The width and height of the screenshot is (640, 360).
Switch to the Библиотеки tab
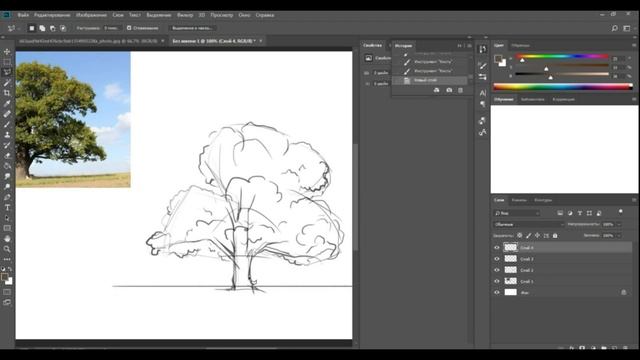(533, 99)
